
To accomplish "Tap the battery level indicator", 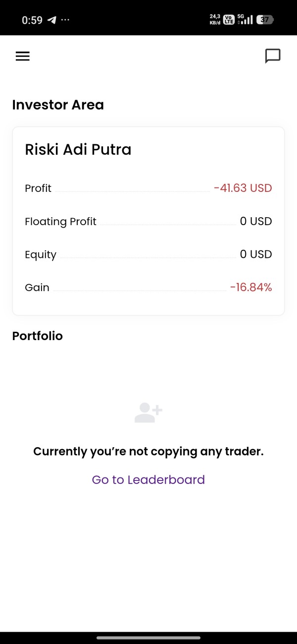I will tap(265, 20).
